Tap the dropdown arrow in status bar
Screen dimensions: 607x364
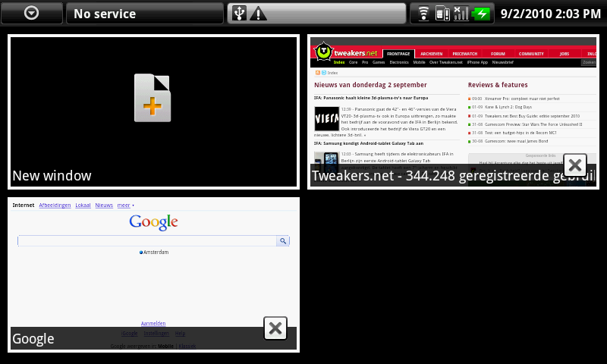31,13
